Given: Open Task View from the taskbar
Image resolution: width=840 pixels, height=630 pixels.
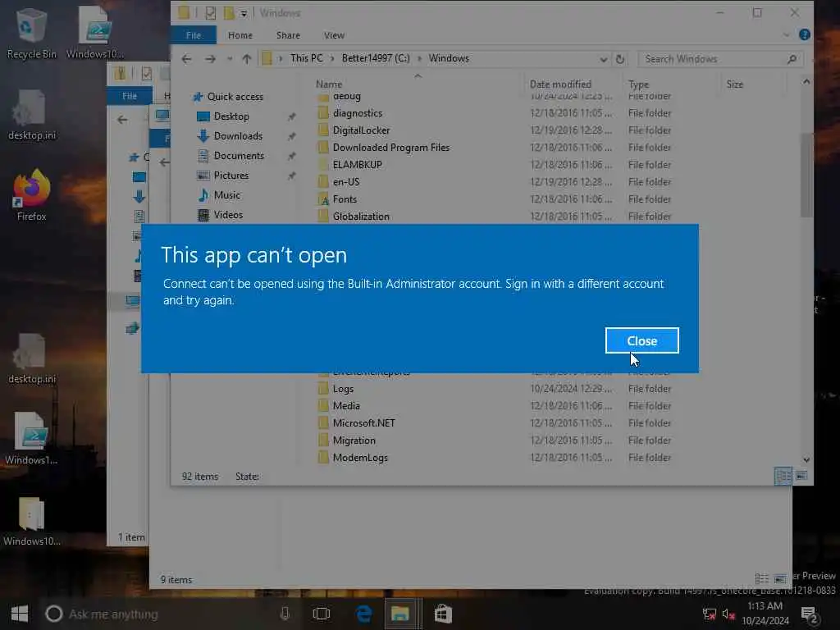Looking at the screenshot, I should tap(322, 614).
